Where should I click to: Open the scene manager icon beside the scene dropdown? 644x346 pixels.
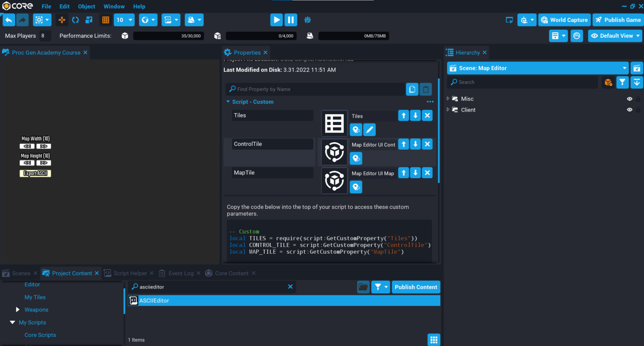tap(636, 68)
